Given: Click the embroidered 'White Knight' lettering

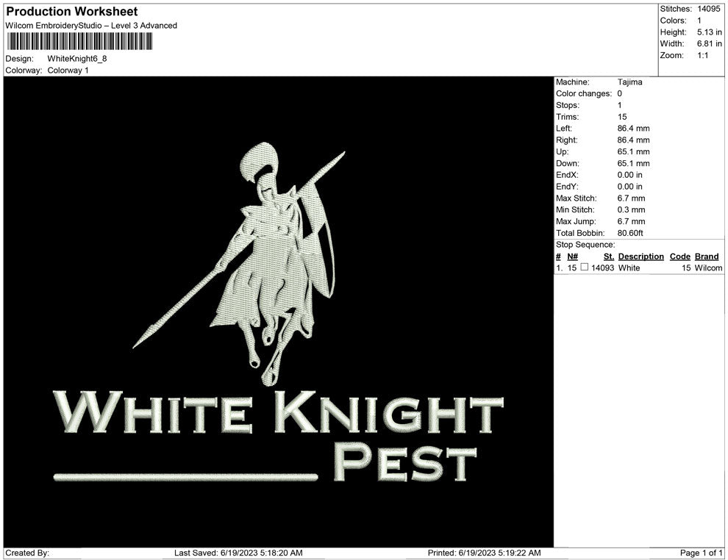Looking at the screenshot, I should 278,412.
